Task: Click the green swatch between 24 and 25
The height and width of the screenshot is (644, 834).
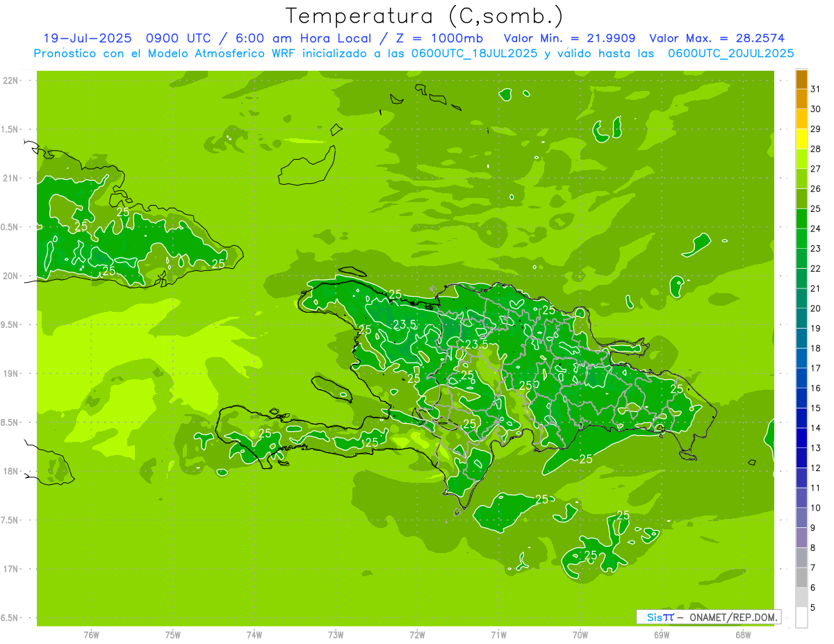Action: pos(801,219)
